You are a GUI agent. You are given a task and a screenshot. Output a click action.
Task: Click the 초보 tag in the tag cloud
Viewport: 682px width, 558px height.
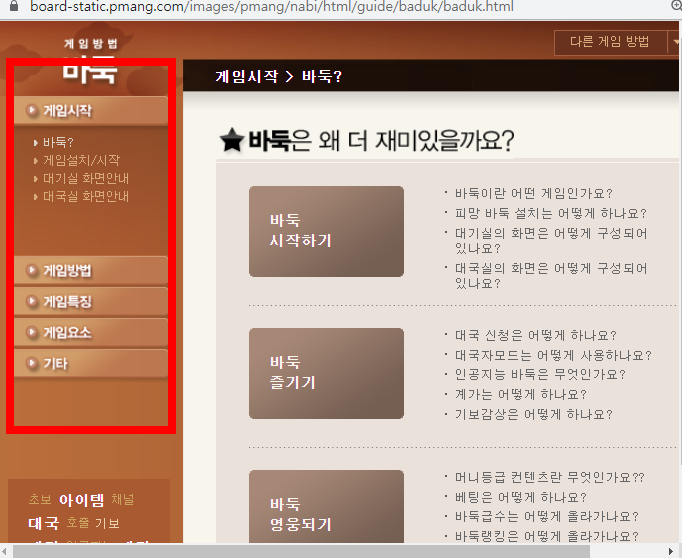(40, 499)
